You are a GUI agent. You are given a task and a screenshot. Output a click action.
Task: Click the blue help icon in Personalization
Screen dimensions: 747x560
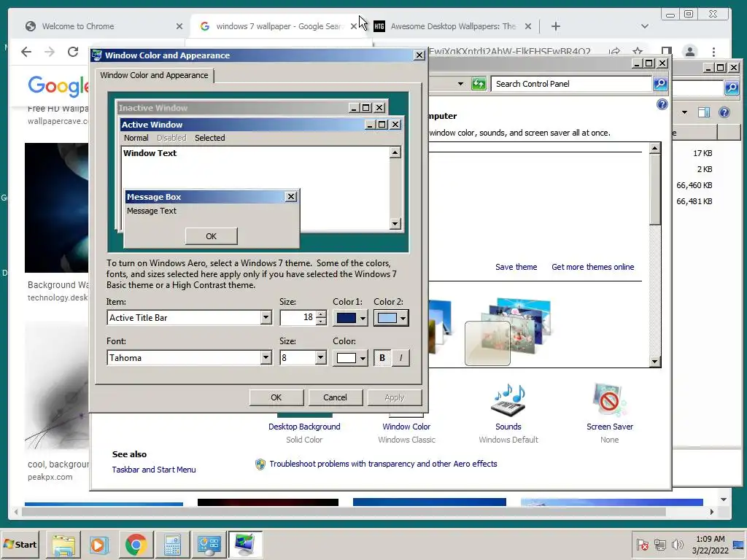pyautogui.click(x=662, y=104)
